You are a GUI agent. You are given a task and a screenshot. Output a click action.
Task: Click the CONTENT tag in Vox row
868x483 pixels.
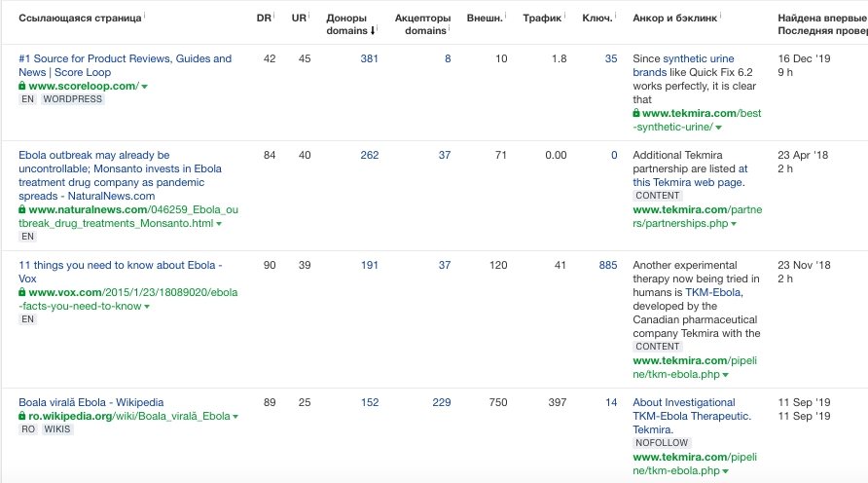pos(657,347)
